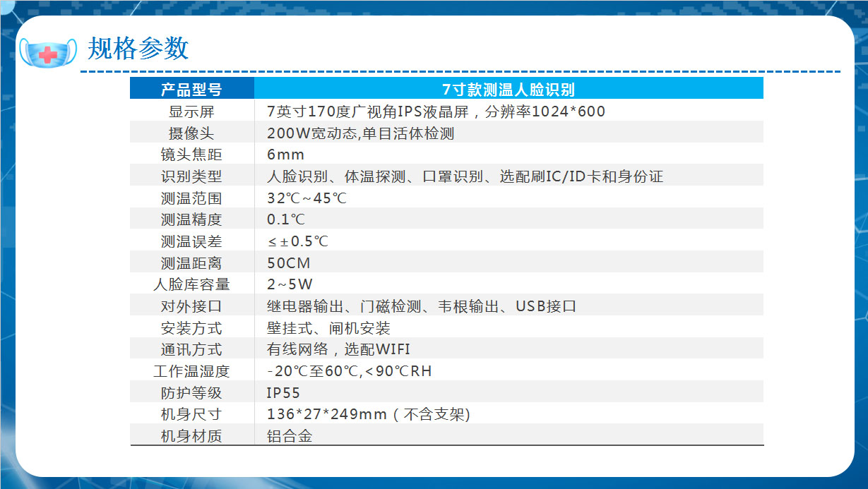Click the 0.1℃ precision value
The height and width of the screenshot is (489, 868).
286,219
